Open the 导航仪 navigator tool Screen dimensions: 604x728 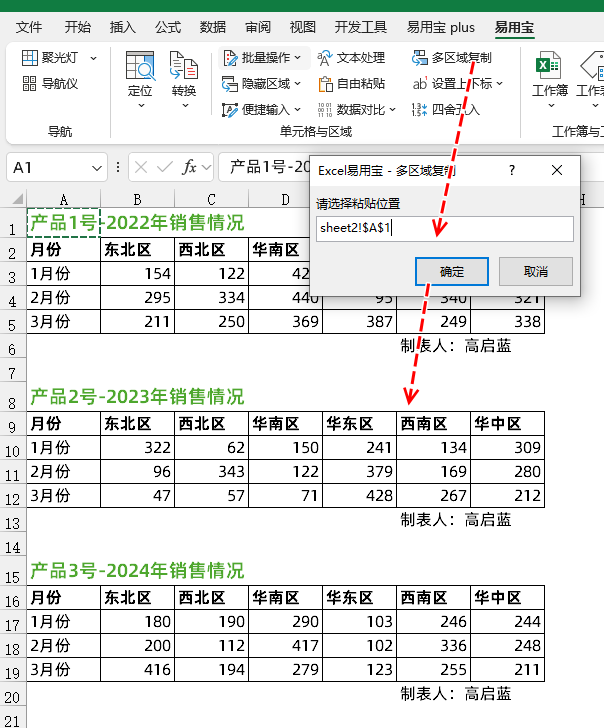point(50,84)
